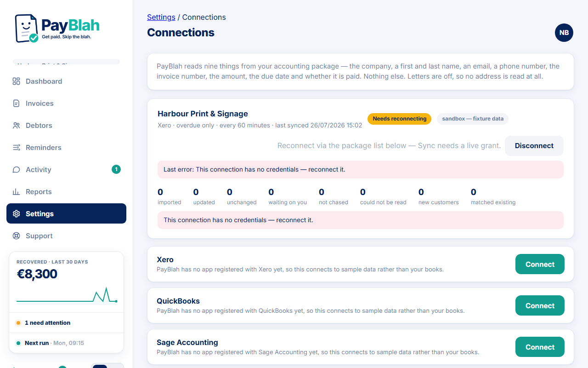Click the last synced 26/07/2026 line

click(x=260, y=125)
